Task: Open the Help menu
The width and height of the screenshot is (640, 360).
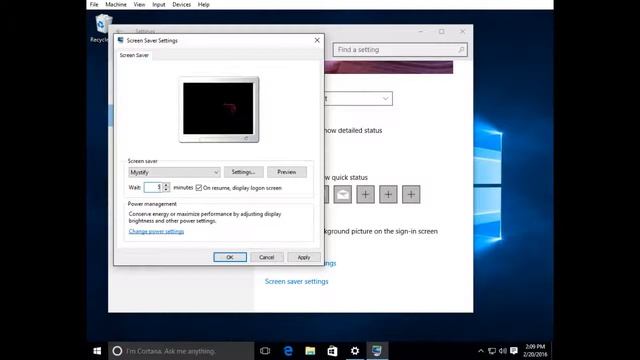Action: [x=203, y=4]
